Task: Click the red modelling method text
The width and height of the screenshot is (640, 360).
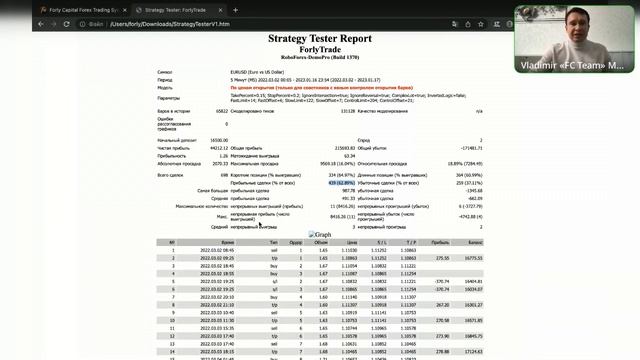Action: click(322, 88)
